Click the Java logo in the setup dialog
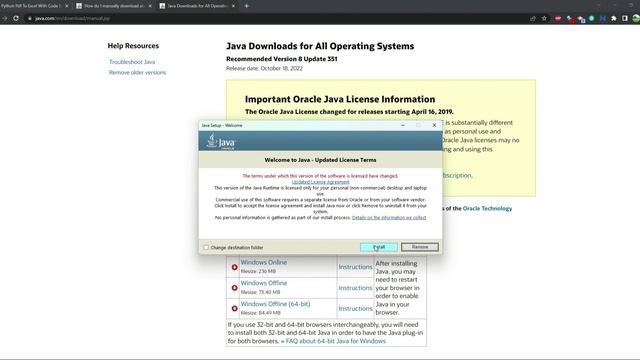Image resolution: width=640 pixels, height=360 pixels. (221, 142)
